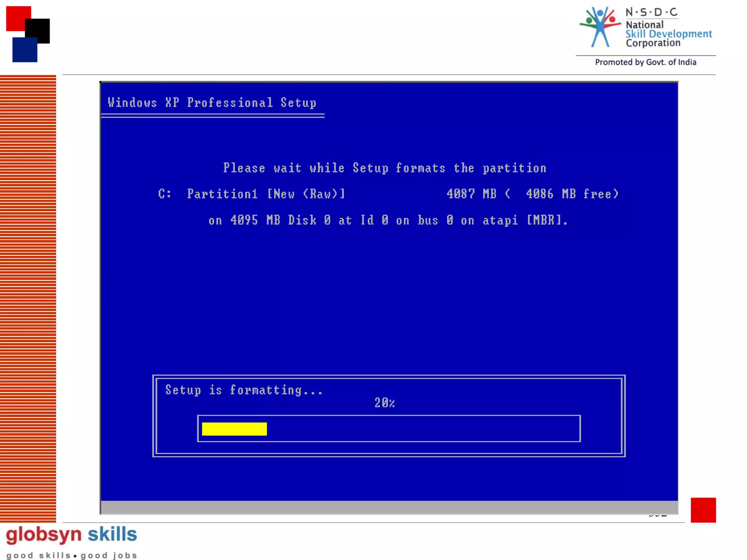Click 'Promoted by Govt. of India' text
This screenshot has height=560, width=747.
[645, 62]
